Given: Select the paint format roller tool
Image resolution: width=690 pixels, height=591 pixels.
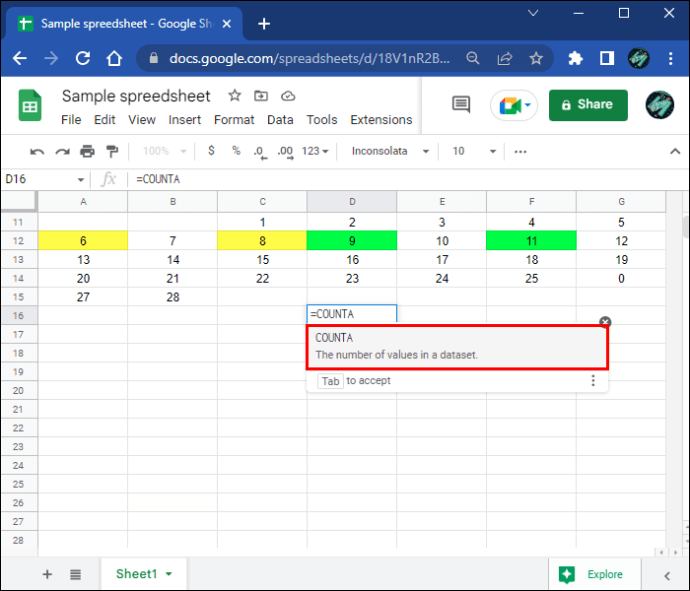Looking at the screenshot, I should pyautogui.click(x=113, y=151).
